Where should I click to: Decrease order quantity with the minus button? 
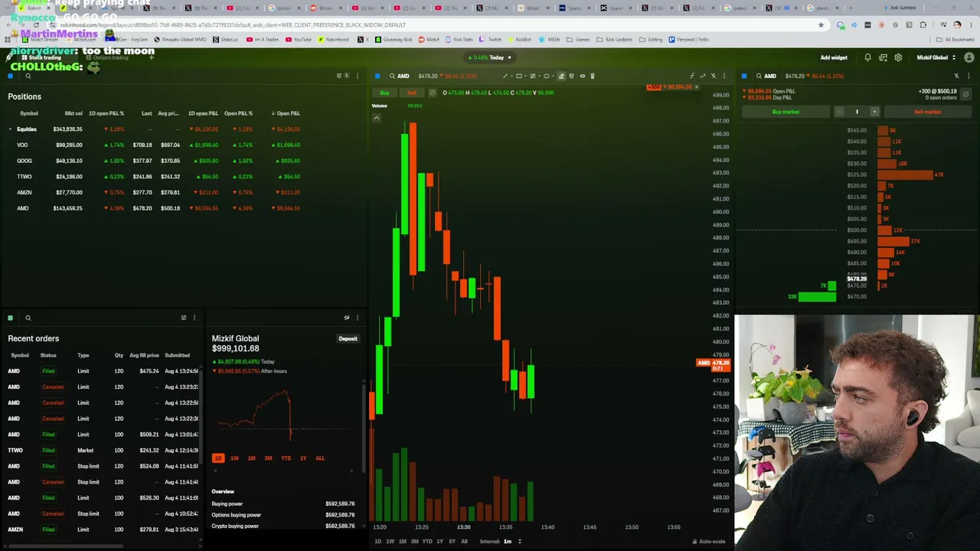839,112
